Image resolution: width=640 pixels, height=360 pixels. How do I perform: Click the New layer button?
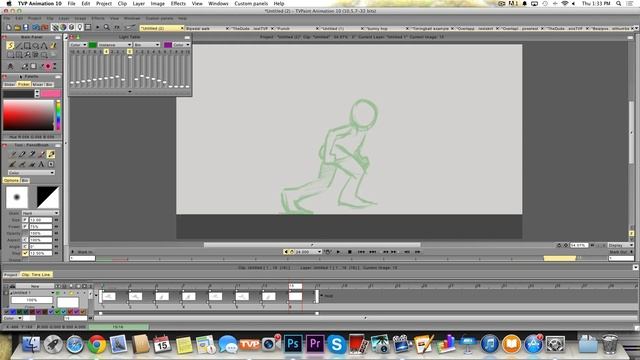coord(35,286)
